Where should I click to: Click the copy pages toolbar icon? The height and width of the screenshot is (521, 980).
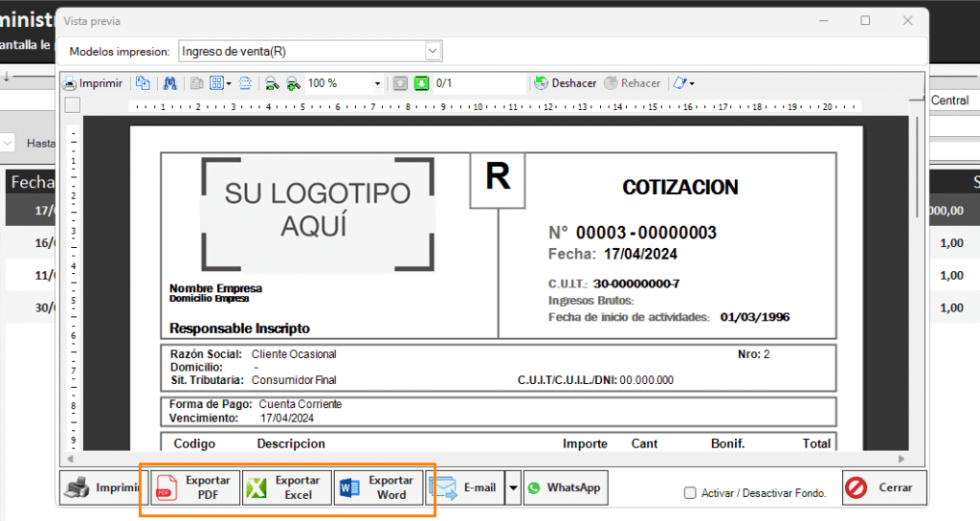(142, 83)
